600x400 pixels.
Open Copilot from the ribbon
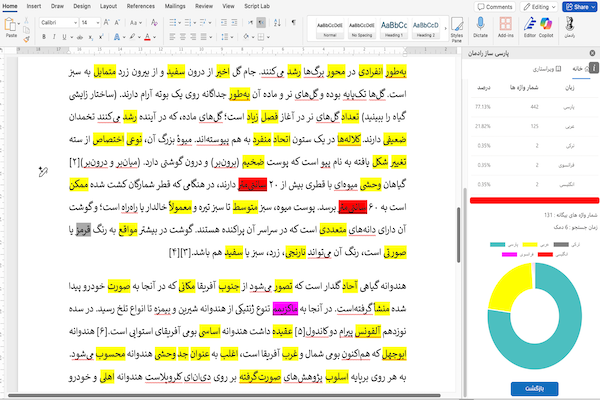coord(546,27)
